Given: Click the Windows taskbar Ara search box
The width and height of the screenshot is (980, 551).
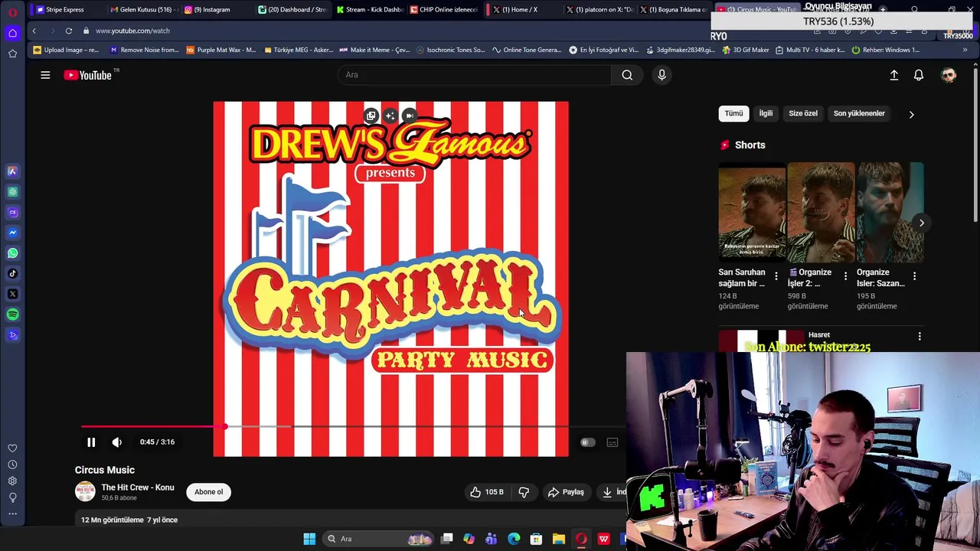Looking at the screenshot, I should (x=378, y=539).
